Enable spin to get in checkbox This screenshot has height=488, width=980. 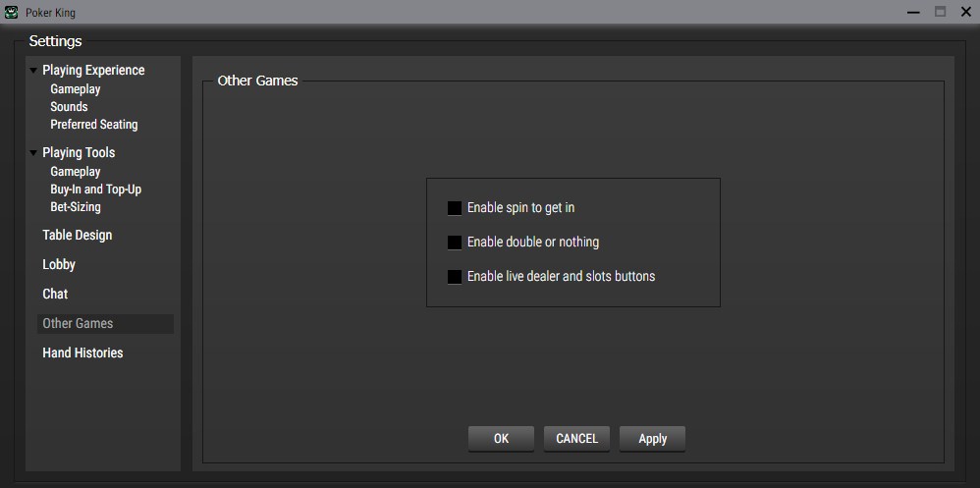[455, 208]
